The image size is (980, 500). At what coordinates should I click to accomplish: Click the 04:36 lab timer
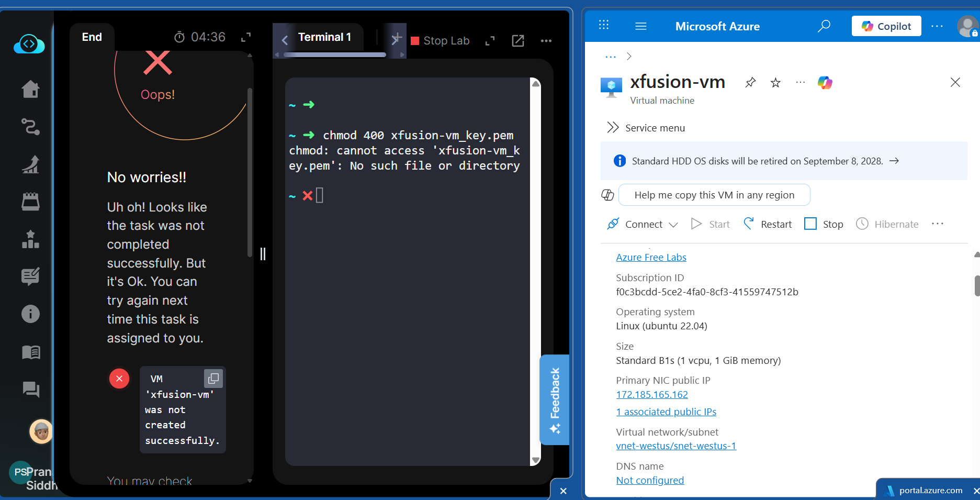pyautogui.click(x=200, y=37)
